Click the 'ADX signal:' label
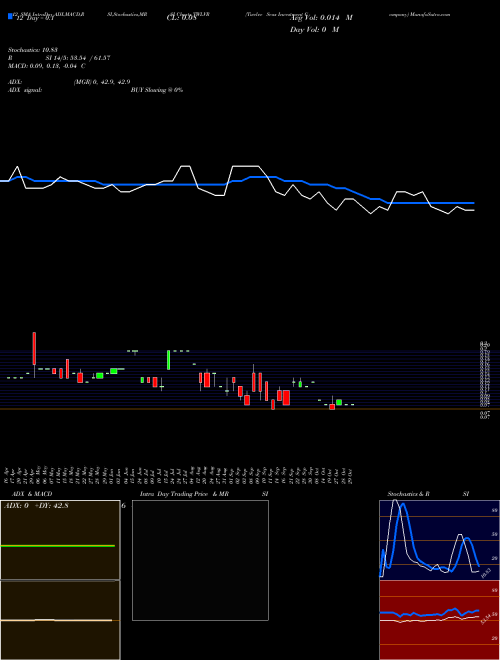Image resolution: width=500 pixels, height=660 pixels. [25, 90]
